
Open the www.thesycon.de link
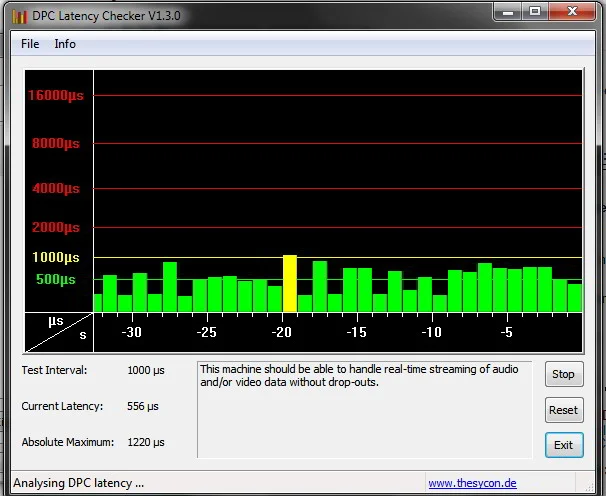pos(472,483)
